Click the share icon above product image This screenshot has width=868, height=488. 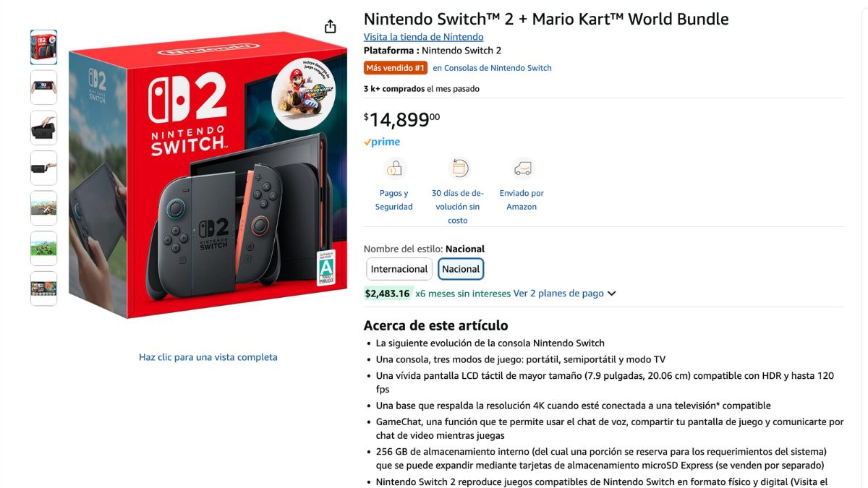(331, 27)
